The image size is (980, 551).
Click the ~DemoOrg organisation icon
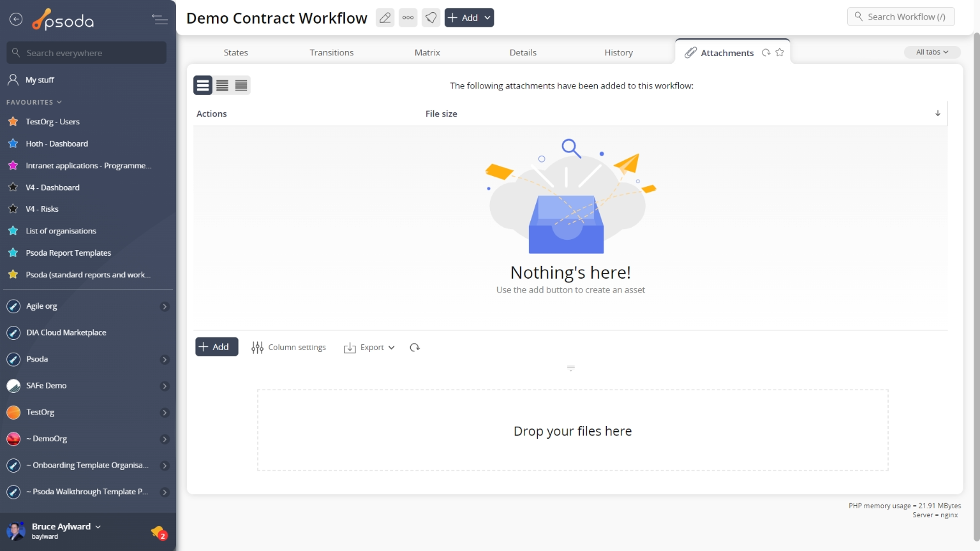pos(13,439)
